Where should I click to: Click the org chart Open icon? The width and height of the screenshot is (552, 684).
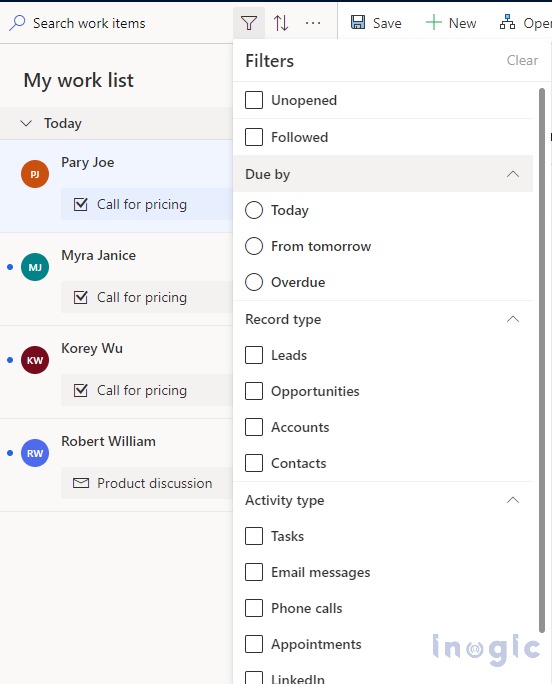pyautogui.click(x=507, y=22)
